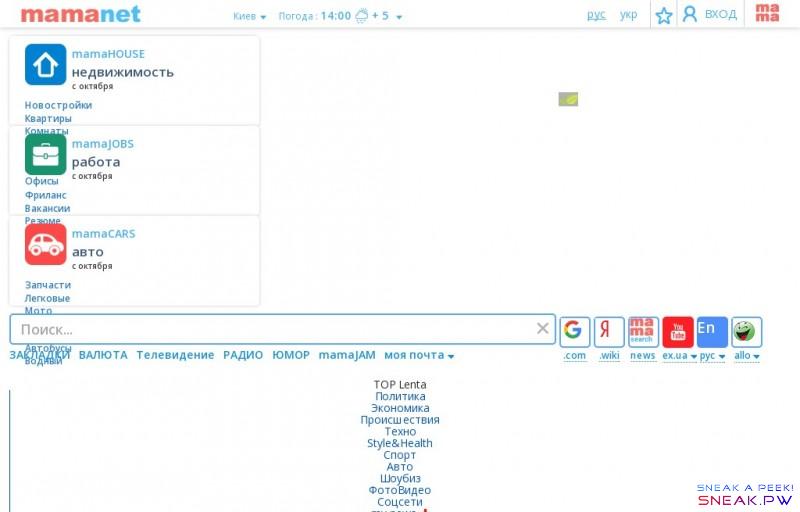The width and height of the screenshot is (800, 512).
Task: Expand the Киев city dropdown
Action: click(x=249, y=16)
